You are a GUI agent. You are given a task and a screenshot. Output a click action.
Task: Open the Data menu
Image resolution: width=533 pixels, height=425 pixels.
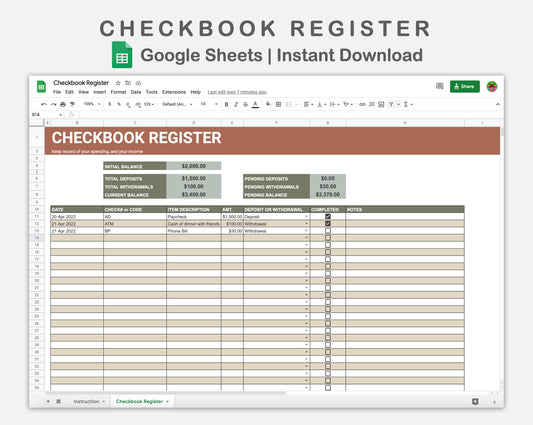136,92
